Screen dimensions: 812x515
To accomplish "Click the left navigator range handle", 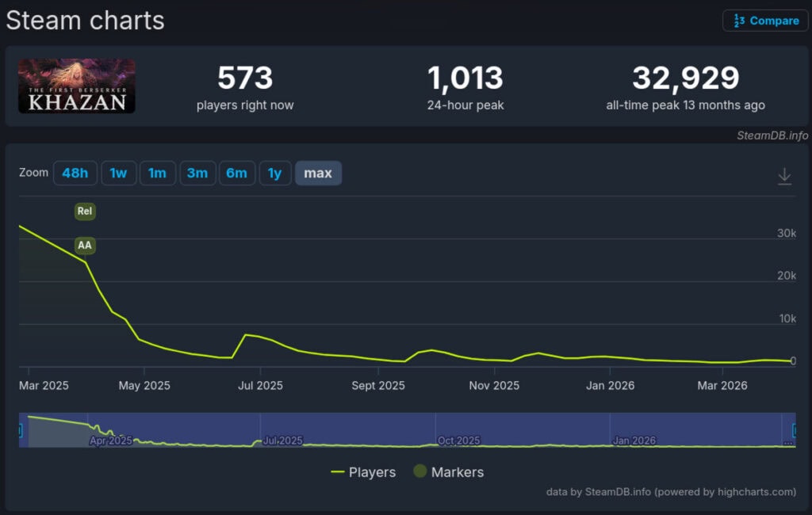I will pos(20,430).
